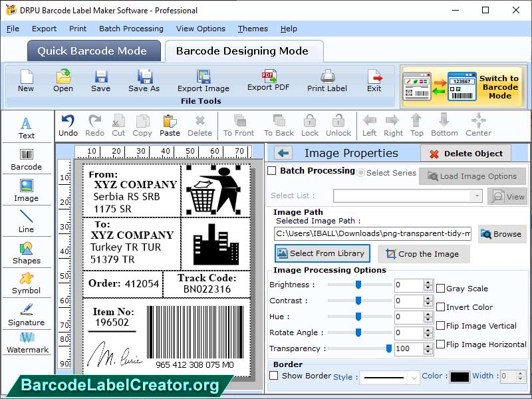
Task: Align object with Bottom icon
Action: 444,126
